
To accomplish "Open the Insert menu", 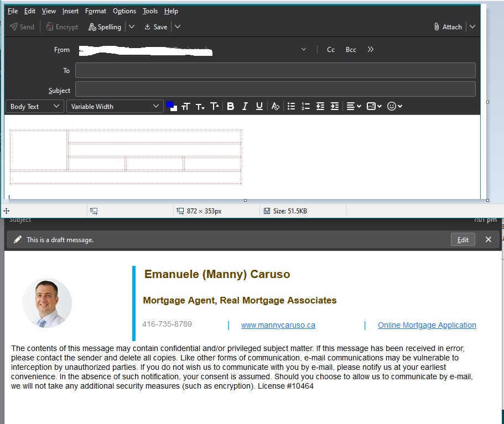I will pos(70,11).
